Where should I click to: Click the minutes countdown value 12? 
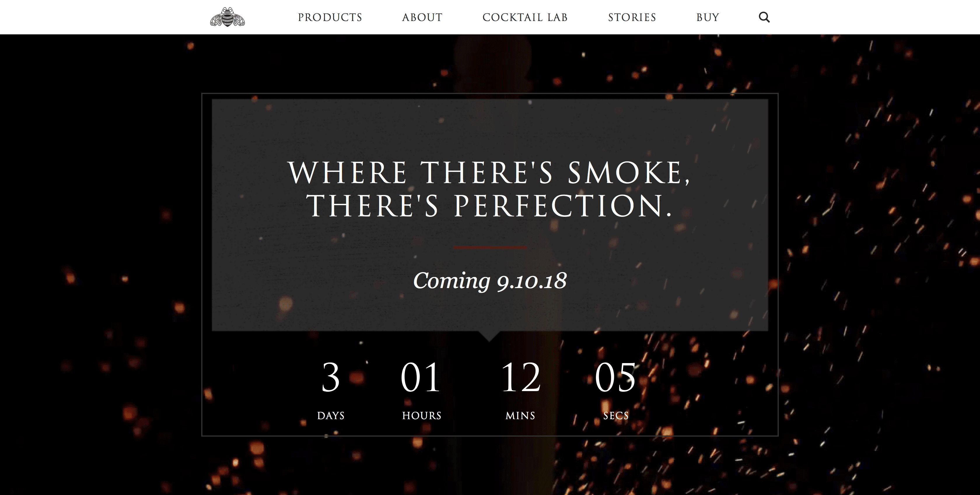pyautogui.click(x=521, y=377)
